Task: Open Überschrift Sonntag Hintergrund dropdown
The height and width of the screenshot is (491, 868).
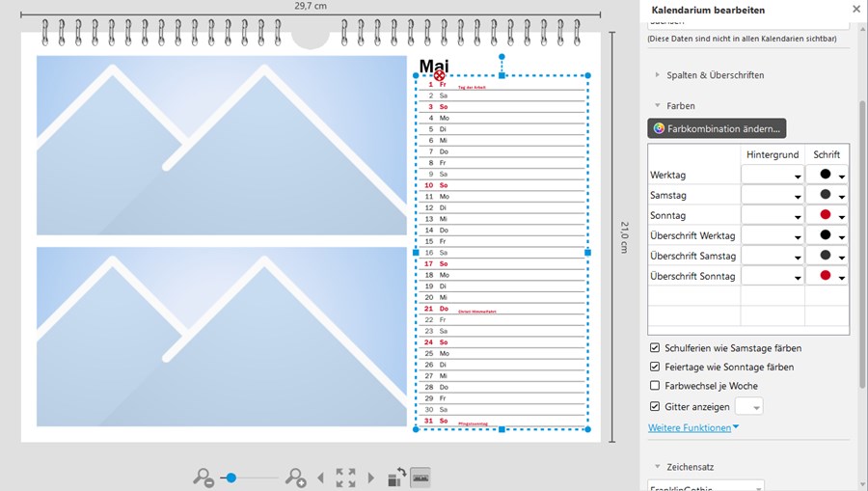Action: pos(773,276)
